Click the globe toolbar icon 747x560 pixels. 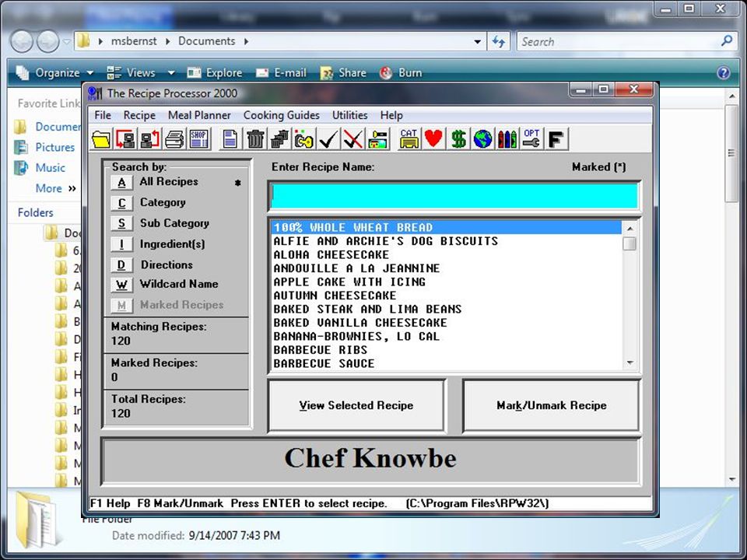(x=482, y=139)
